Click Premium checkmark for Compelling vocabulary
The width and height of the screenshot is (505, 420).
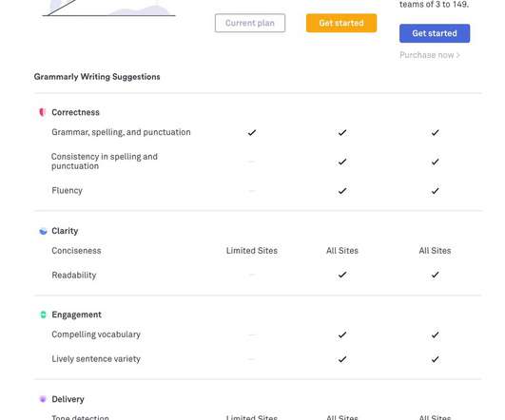click(x=342, y=334)
